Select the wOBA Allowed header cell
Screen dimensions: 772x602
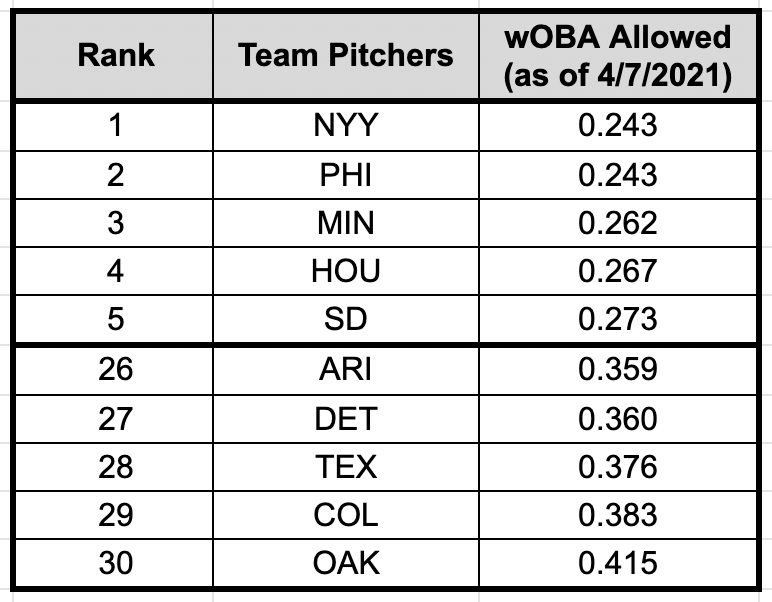pyautogui.click(x=618, y=55)
